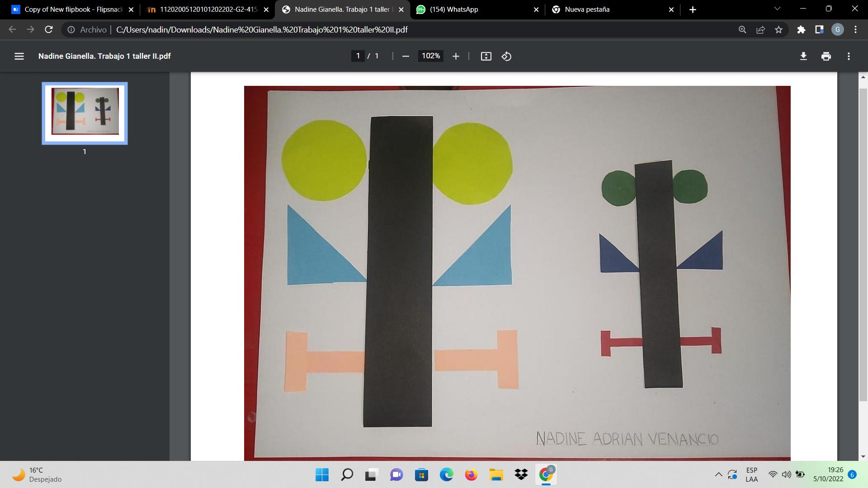Click the zoom in plus button
The height and width of the screenshot is (488, 868).
(456, 56)
